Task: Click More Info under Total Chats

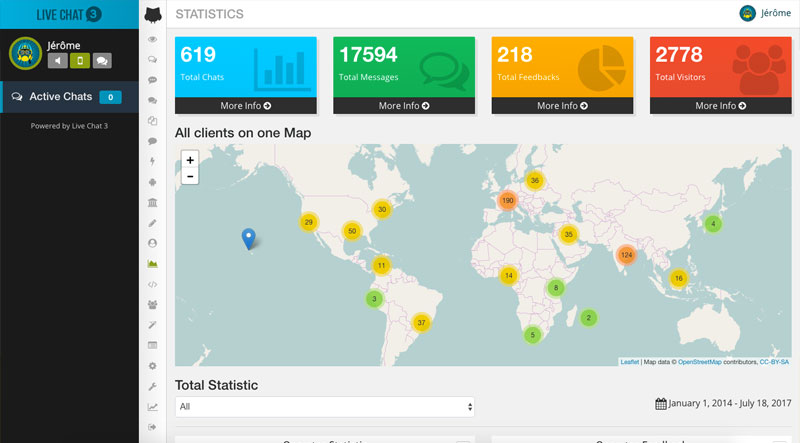Action: pos(245,105)
